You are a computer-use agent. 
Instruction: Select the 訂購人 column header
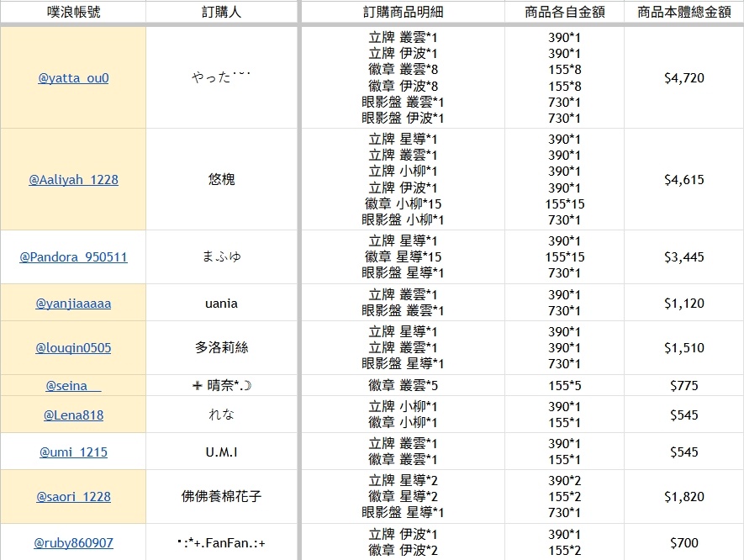(222, 12)
